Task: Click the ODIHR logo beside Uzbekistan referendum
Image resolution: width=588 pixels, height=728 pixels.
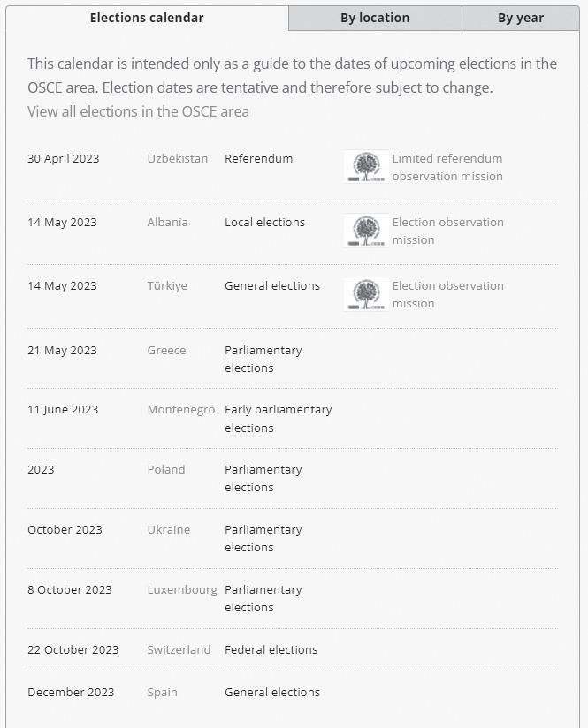Action: [x=366, y=167]
